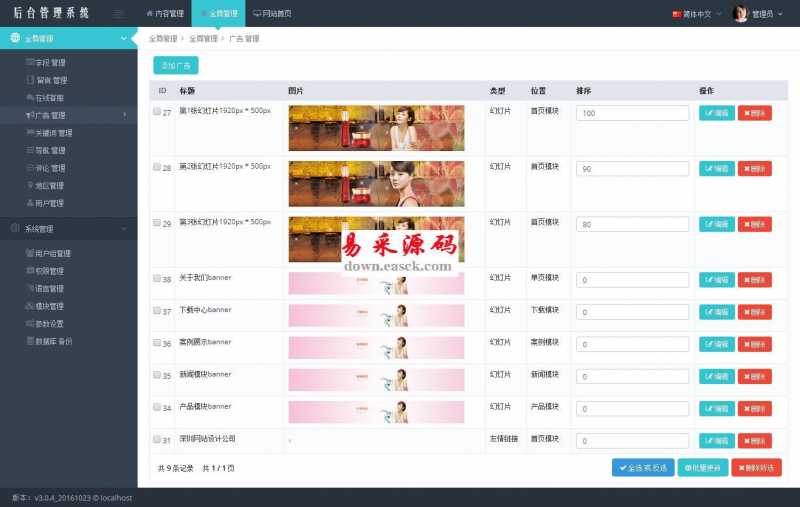Viewport: 800px width, 507px height.
Task: Click the 添加广告 button
Action: 176,65
